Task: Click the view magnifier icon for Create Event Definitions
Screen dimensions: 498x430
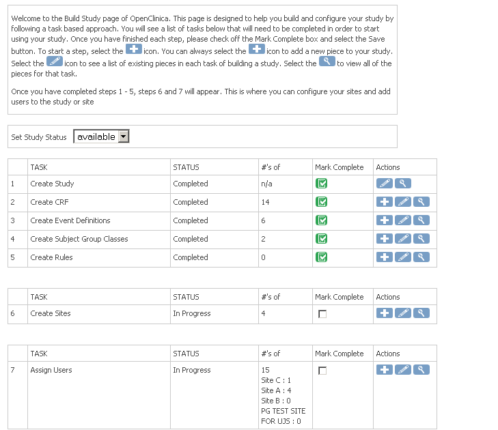Action: click(x=421, y=220)
